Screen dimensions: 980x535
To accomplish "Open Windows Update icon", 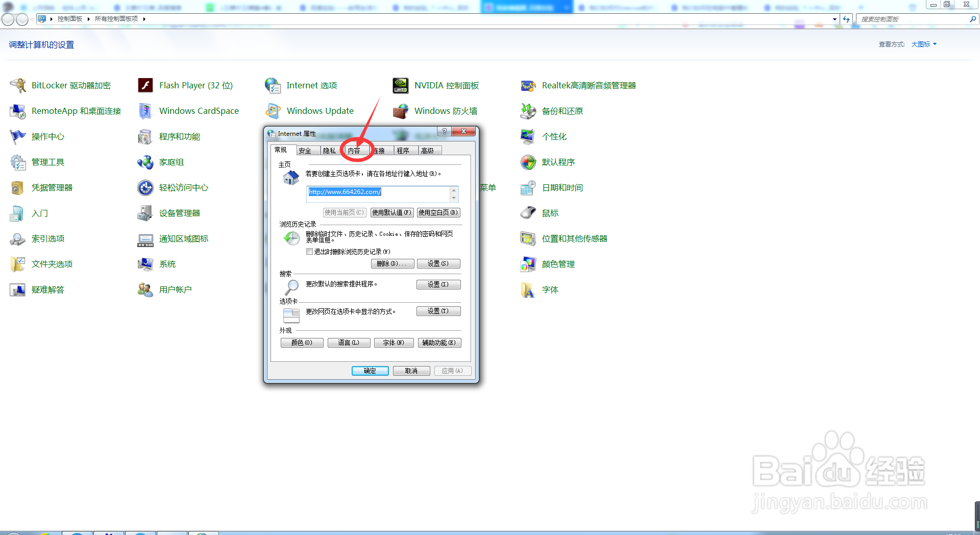I will [273, 111].
